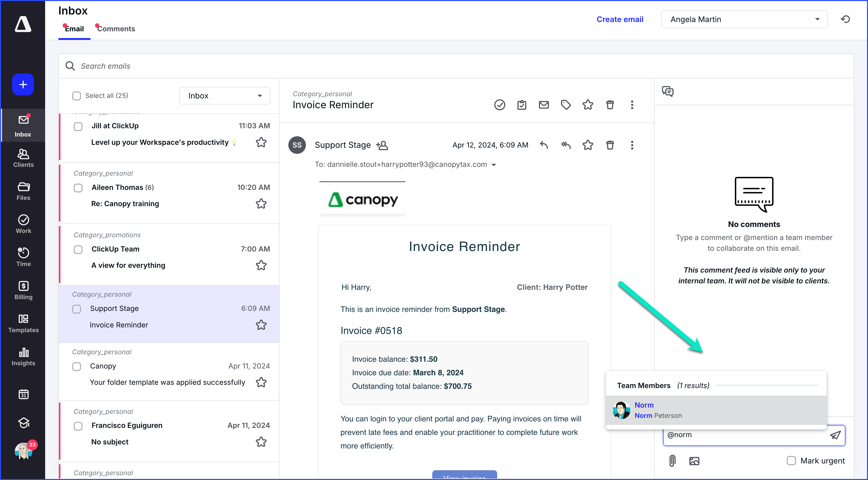Open Billing in the sidebar
The width and height of the screenshot is (868, 480).
click(23, 290)
